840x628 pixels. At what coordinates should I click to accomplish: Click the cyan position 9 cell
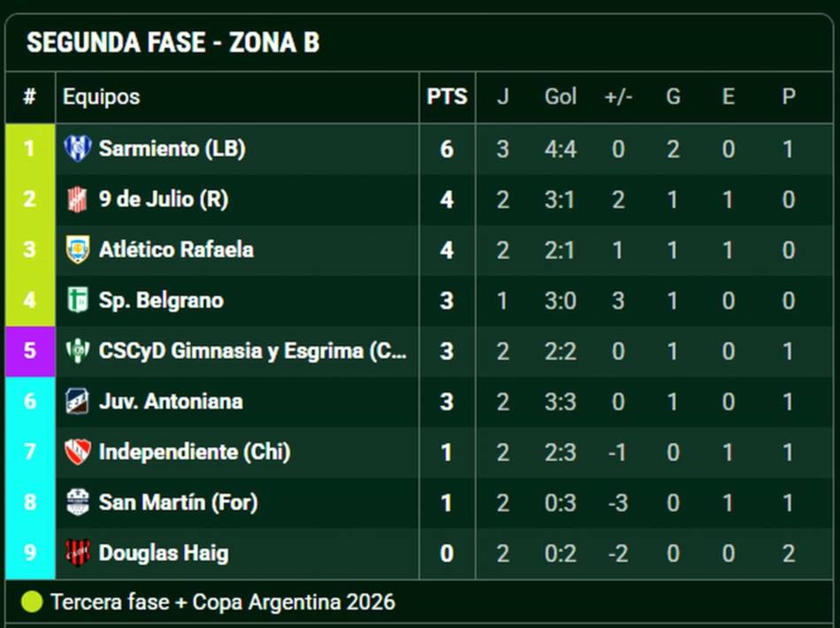coord(30,553)
